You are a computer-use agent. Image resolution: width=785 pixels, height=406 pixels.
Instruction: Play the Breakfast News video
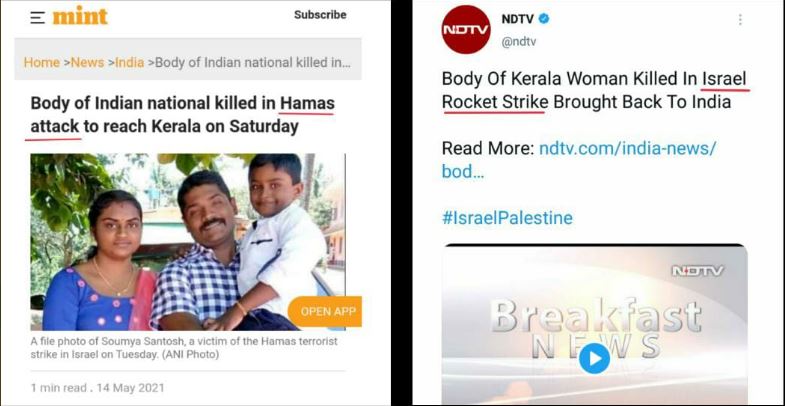pyautogui.click(x=594, y=358)
